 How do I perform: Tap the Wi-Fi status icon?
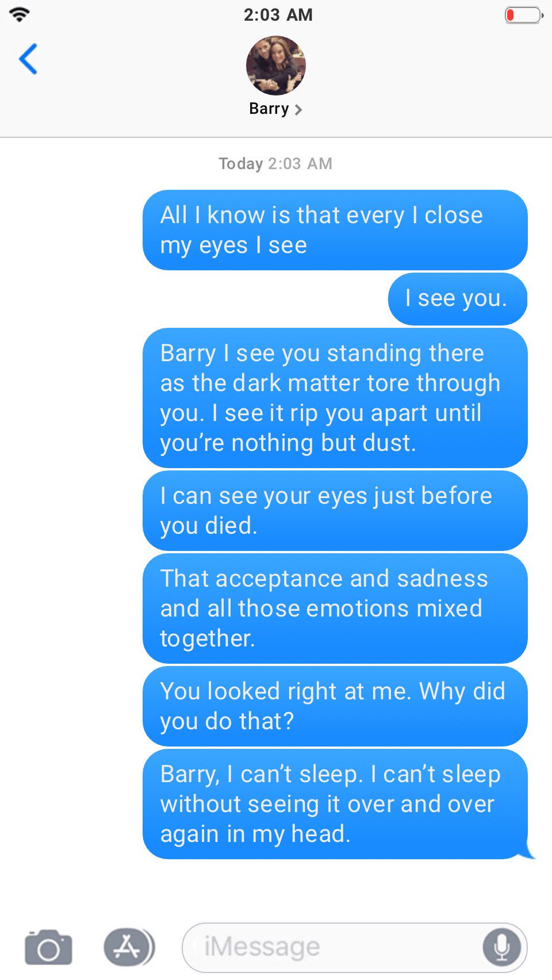pos(20,14)
